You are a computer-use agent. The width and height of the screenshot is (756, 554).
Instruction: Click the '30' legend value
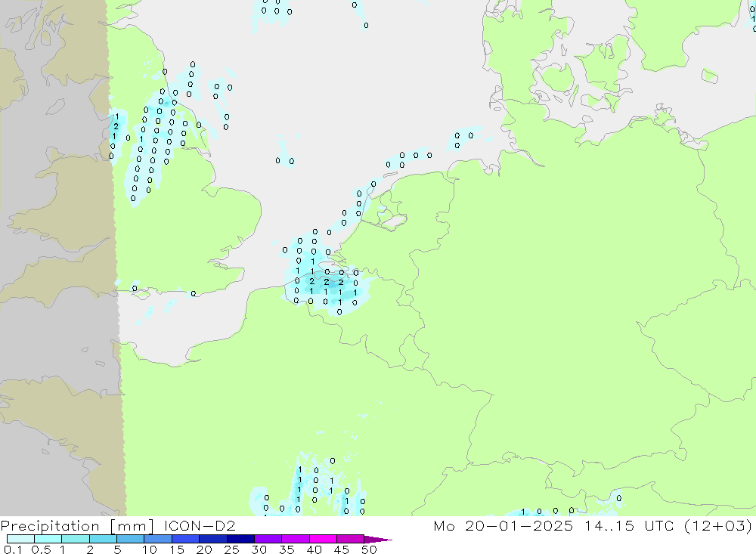(259, 549)
